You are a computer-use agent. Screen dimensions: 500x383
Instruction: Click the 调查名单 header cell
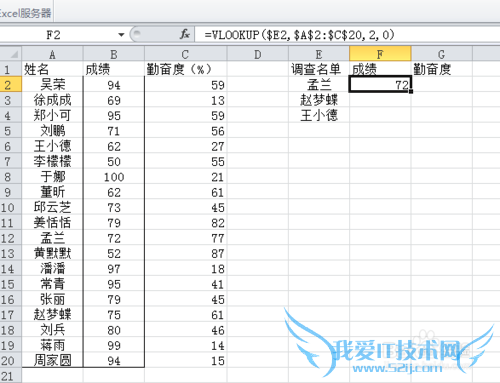point(319,69)
